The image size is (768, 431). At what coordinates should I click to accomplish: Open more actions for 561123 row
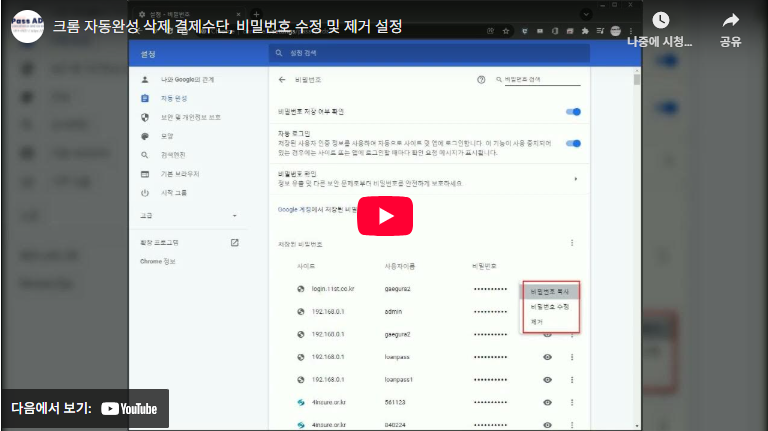[x=572, y=402]
